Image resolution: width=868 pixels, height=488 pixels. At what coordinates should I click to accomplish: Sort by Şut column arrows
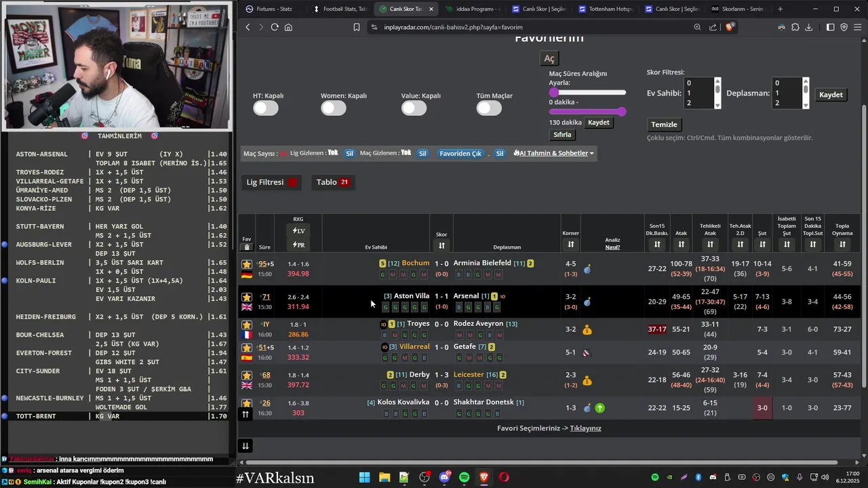point(762,244)
